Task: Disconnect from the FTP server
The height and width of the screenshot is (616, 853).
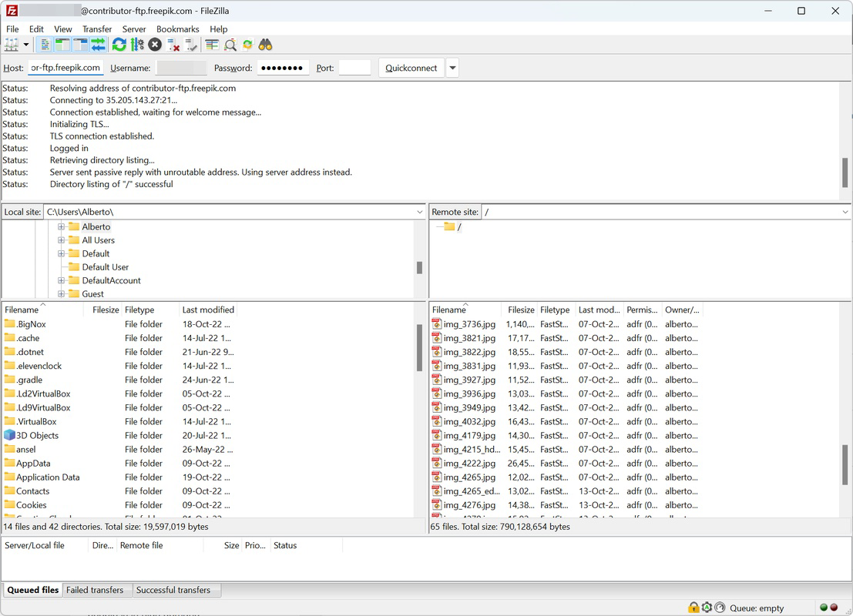Action: coord(171,44)
